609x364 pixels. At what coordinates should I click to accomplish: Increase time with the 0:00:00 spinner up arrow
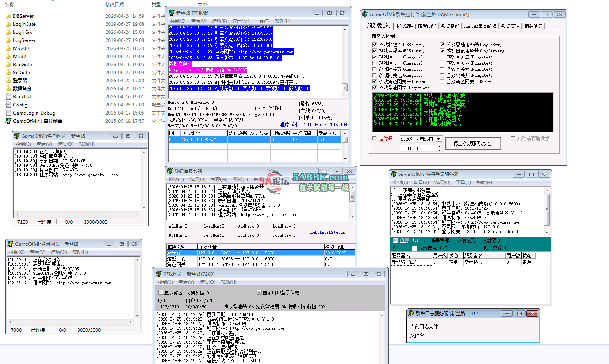439,147
